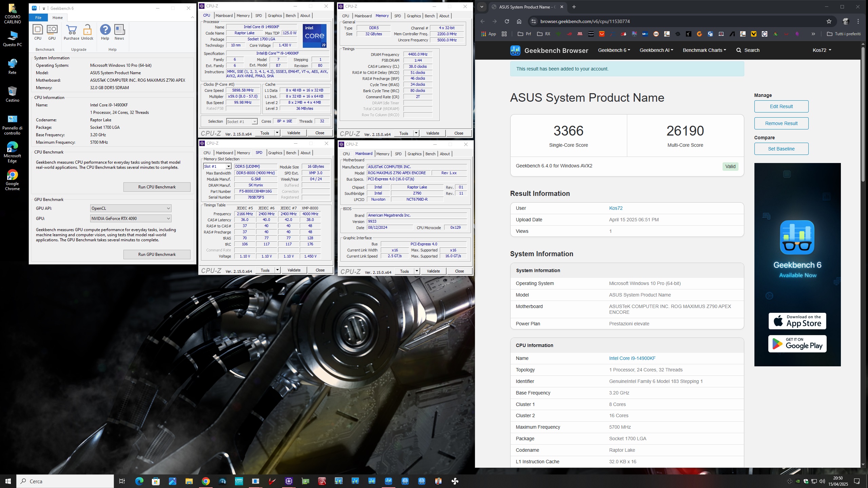Open the Purchase cart icon in Geekbench
The image size is (868, 488).
click(72, 30)
